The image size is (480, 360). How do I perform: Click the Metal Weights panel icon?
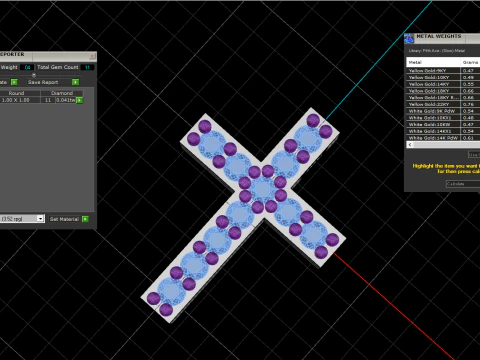pyautogui.click(x=409, y=38)
